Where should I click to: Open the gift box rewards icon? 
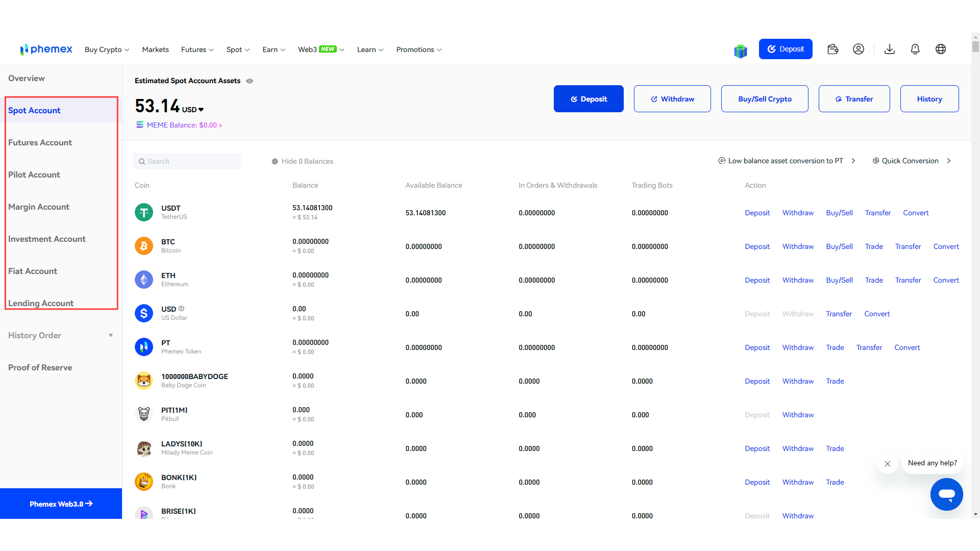(740, 51)
